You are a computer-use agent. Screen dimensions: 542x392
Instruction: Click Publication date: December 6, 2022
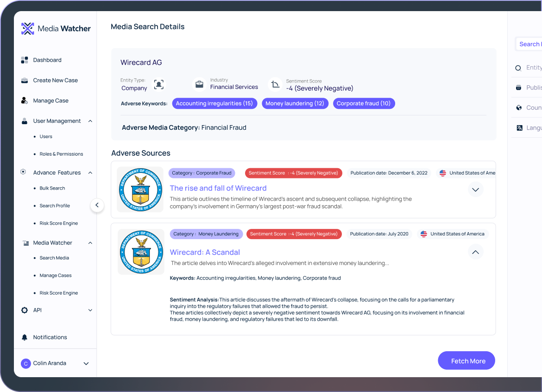pyautogui.click(x=389, y=173)
